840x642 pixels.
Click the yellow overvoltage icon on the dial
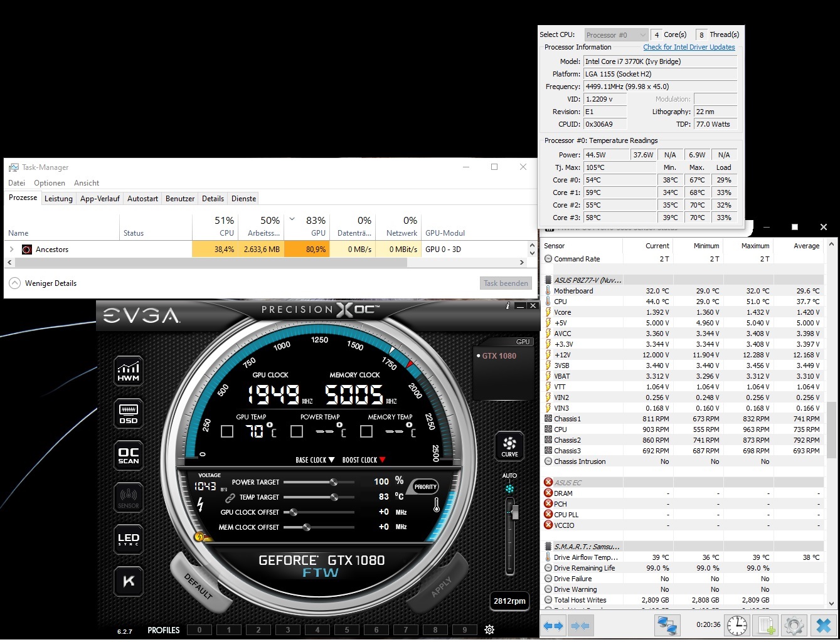tap(199, 537)
